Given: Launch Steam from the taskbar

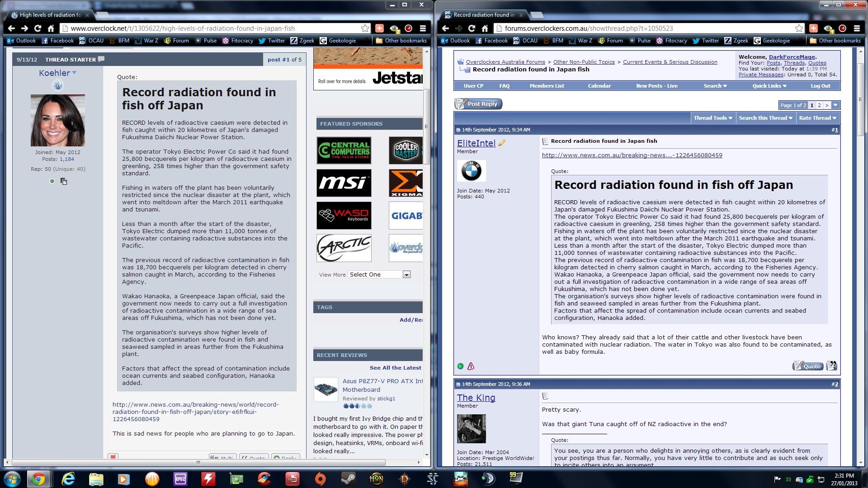Looking at the screenshot, I should click(348, 479).
